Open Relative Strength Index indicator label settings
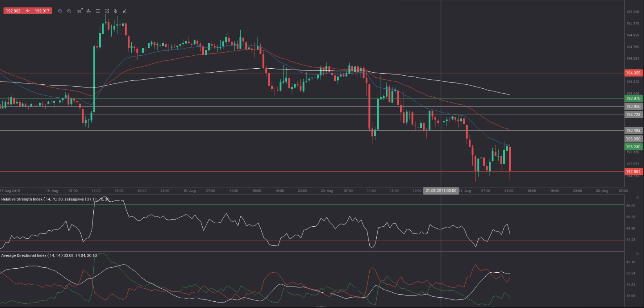The image size is (644, 308). [x=55, y=199]
